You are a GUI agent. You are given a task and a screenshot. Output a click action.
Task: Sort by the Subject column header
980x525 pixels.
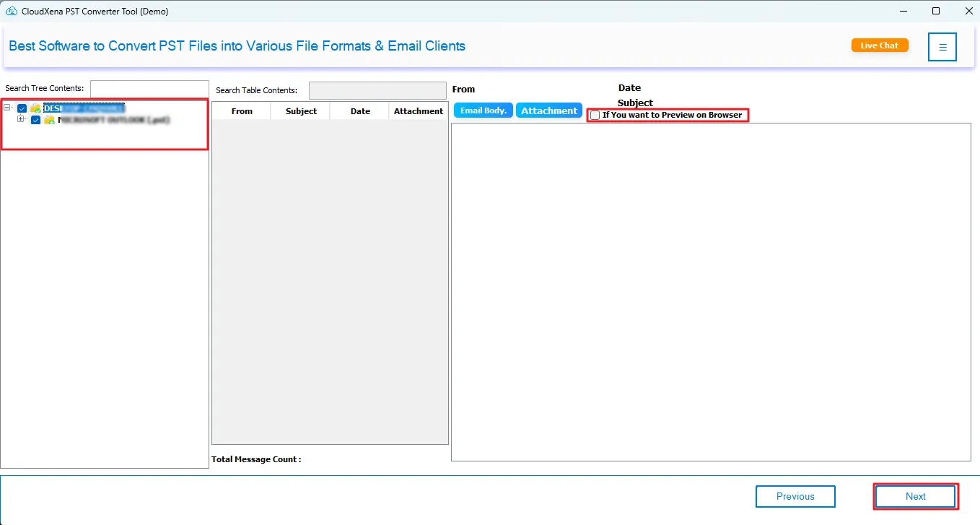(301, 111)
